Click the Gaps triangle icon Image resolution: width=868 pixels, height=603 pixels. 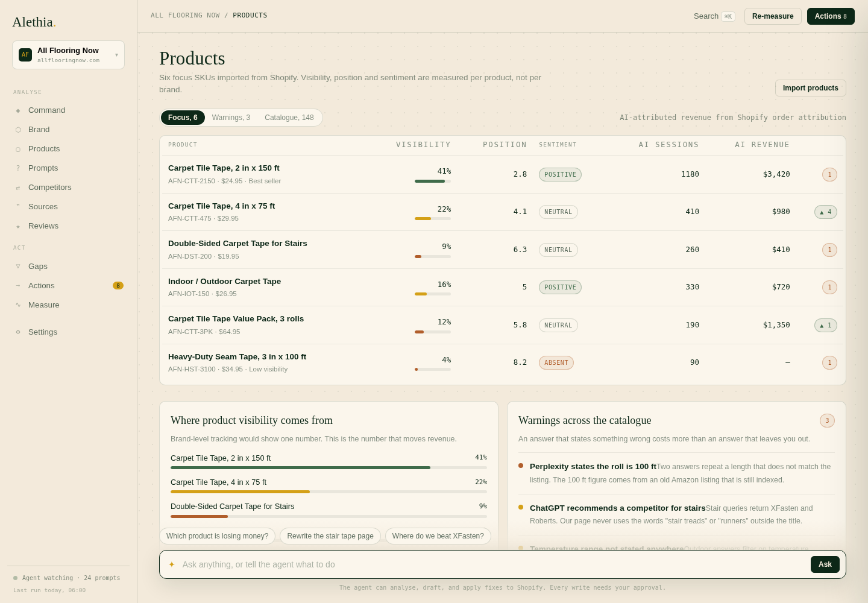pyautogui.click(x=18, y=267)
